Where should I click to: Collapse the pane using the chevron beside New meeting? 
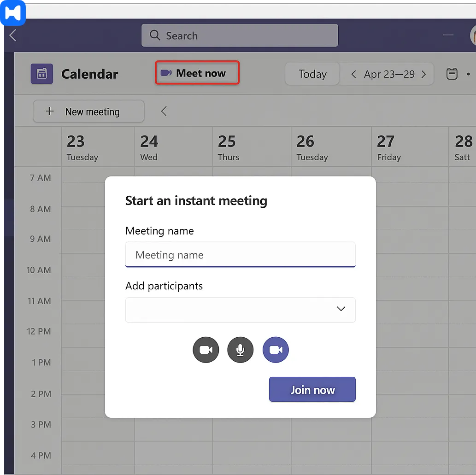pos(164,111)
